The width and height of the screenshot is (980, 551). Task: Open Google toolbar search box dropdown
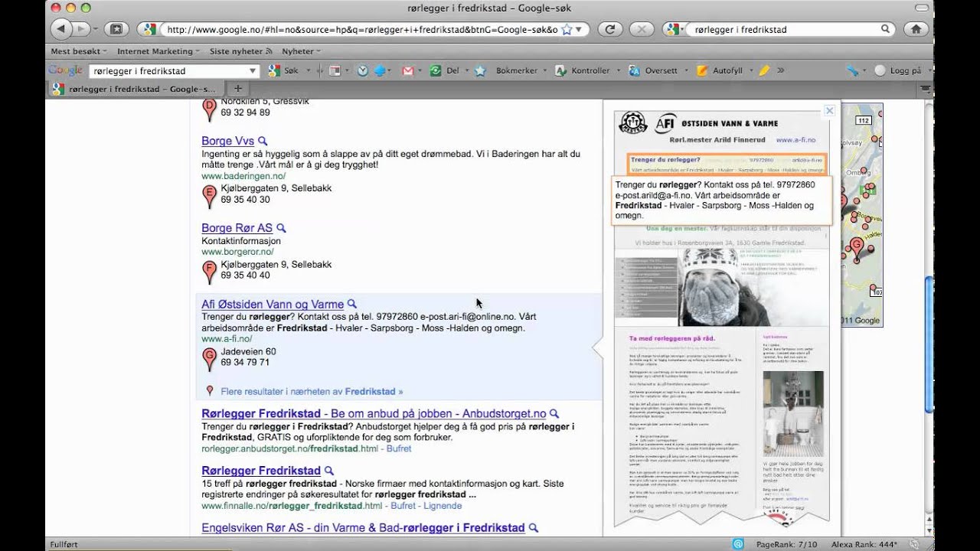(253, 70)
